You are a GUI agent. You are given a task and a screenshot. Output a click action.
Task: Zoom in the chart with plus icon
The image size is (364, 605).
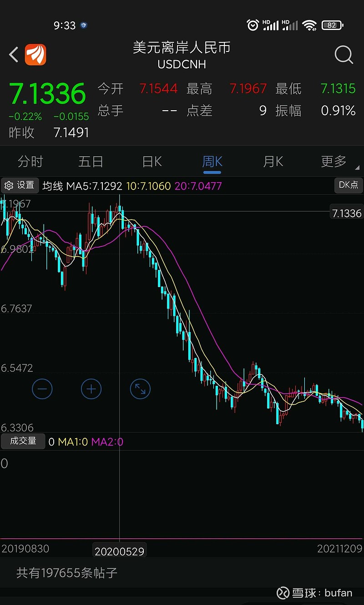pyautogui.click(x=91, y=389)
